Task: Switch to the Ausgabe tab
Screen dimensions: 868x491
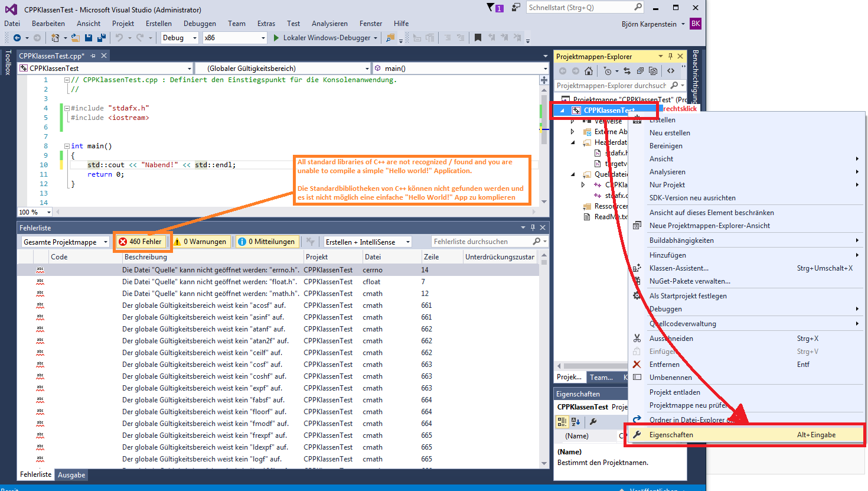Action: click(x=71, y=475)
